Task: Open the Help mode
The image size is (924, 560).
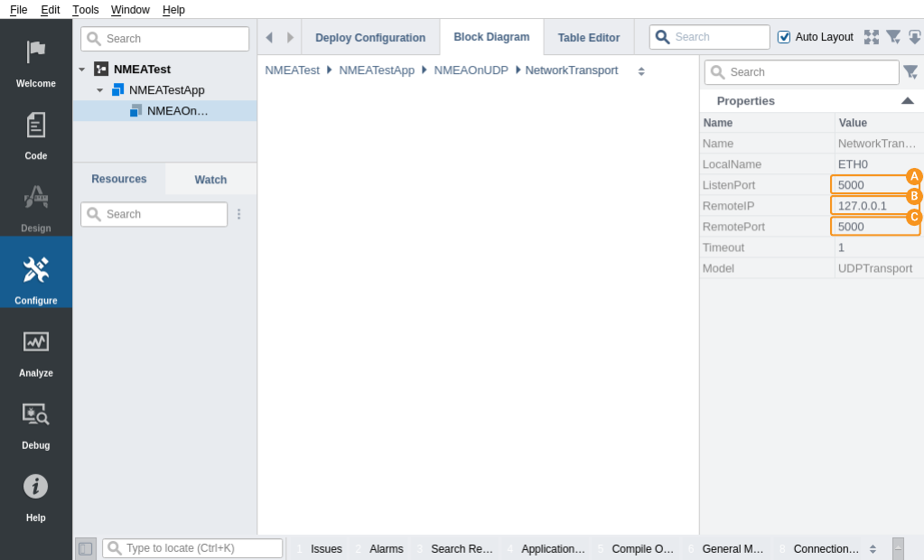Action: coord(36,495)
